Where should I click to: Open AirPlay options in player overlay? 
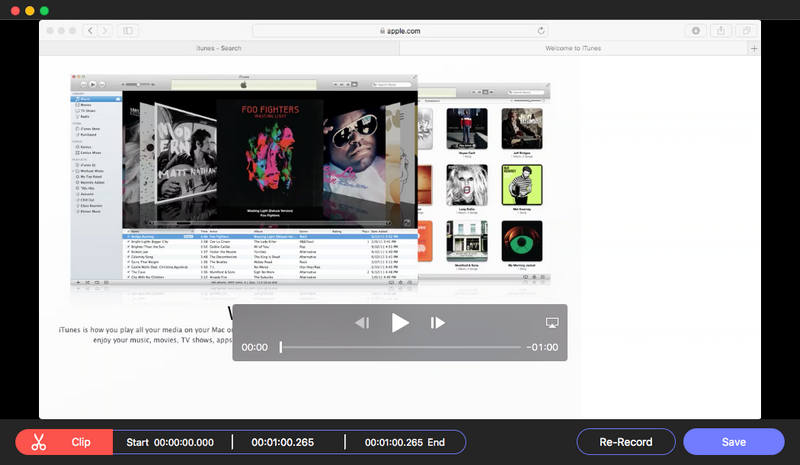click(552, 323)
